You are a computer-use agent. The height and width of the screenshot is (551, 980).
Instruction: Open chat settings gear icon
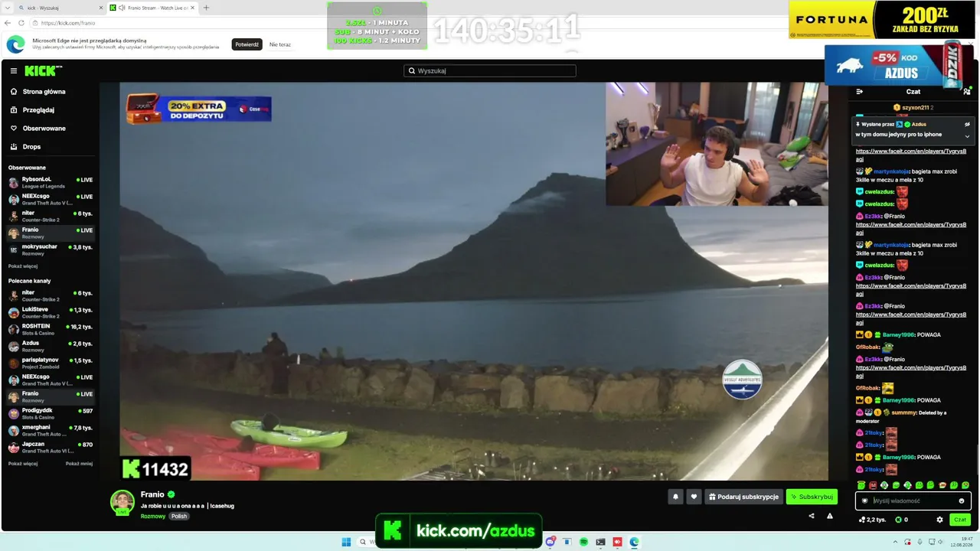939,520
